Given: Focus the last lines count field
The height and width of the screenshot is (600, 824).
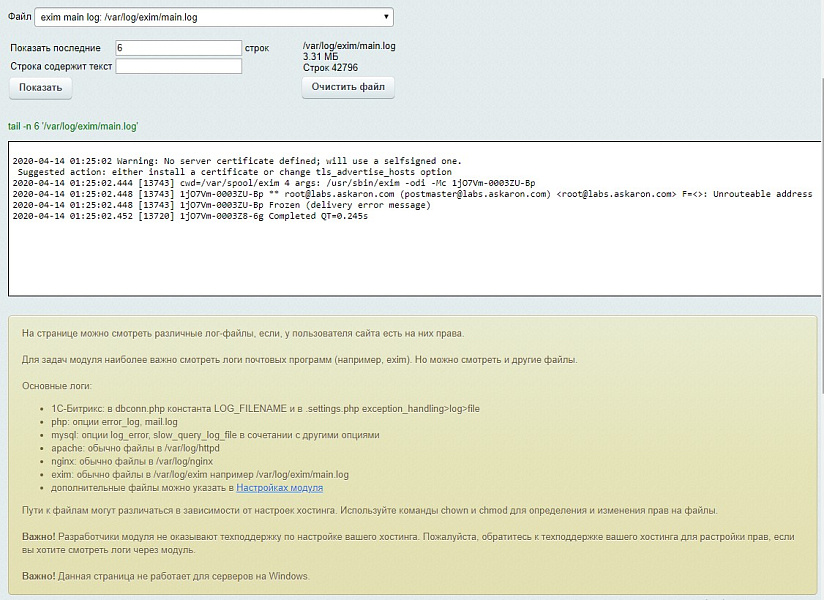Looking at the screenshot, I should coord(178,47).
